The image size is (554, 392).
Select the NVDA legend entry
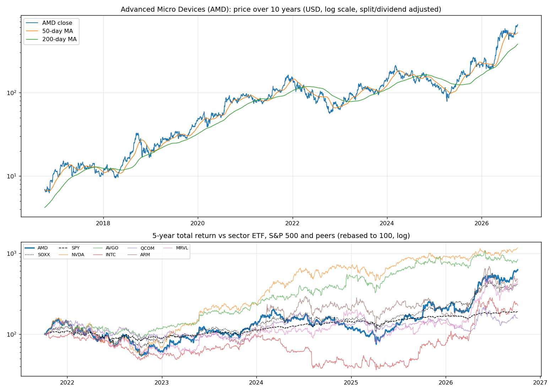tap(71, 255)
